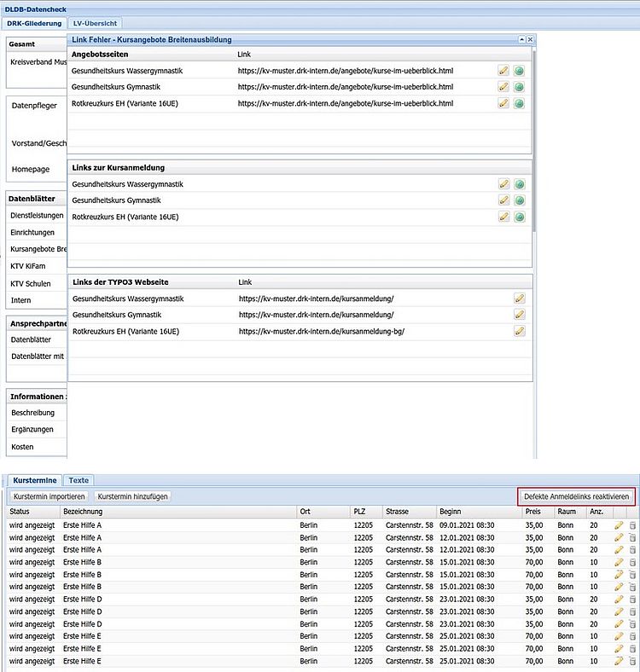Edit the Erste Hilfe A course on 09.01.2021
This screenshot has height=672, width=640.
[x=619, y=525]
